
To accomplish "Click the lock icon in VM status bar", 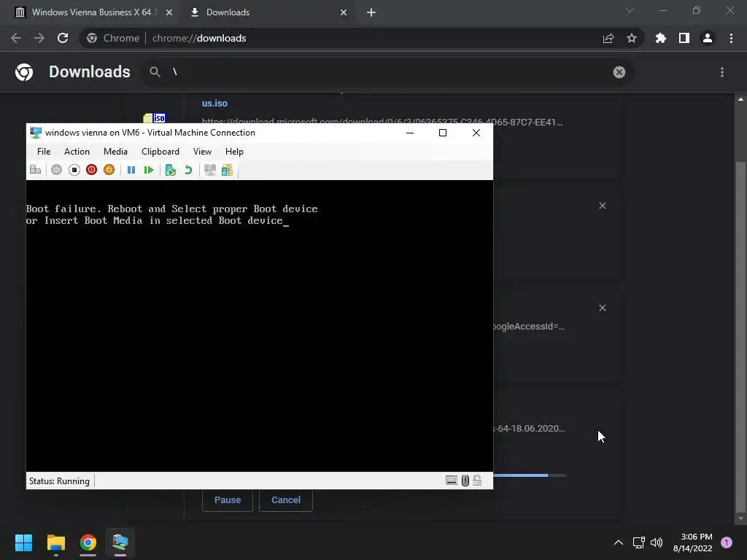I will click(477, 481).
